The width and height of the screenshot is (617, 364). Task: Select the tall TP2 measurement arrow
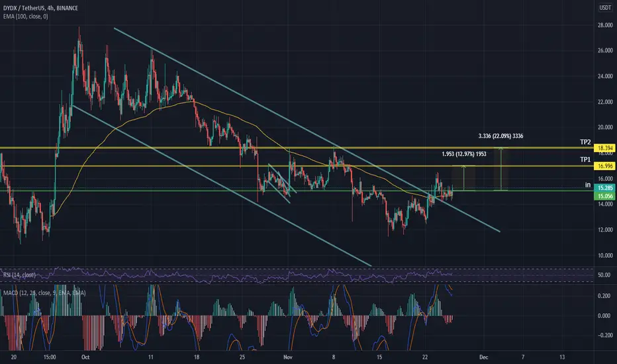coord(500,169)
